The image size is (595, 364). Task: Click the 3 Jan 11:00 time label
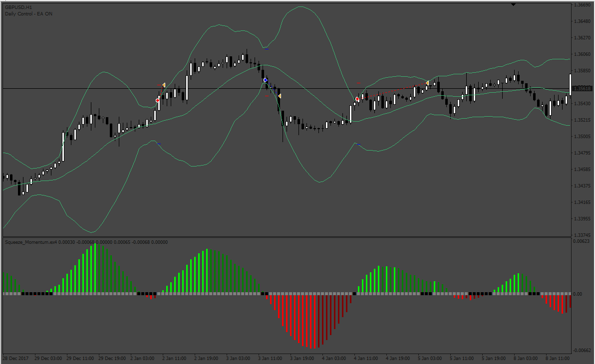point(270,359)
